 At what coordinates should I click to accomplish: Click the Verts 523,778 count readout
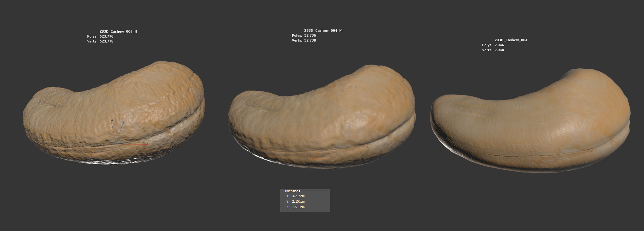pos(106,41)
